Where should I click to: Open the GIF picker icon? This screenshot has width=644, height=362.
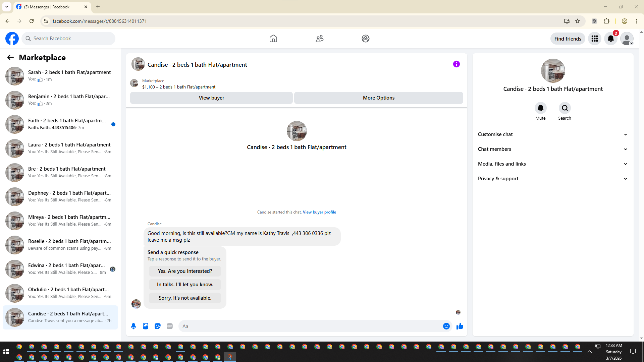170,326
